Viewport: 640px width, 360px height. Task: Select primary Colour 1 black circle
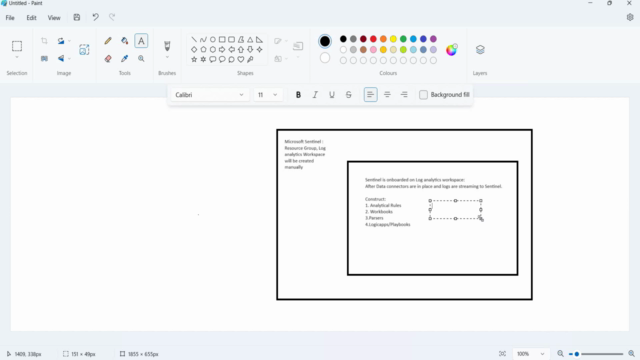point(325,41)
